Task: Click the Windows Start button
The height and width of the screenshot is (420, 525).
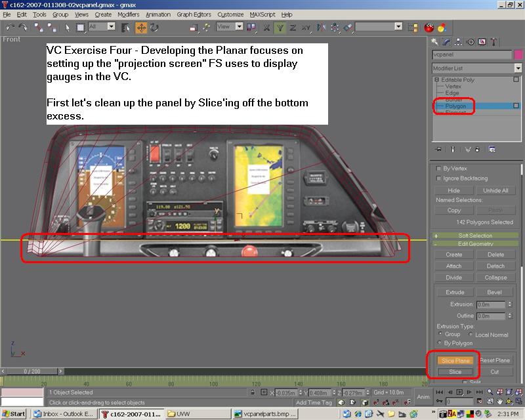Action: (14, 414)
